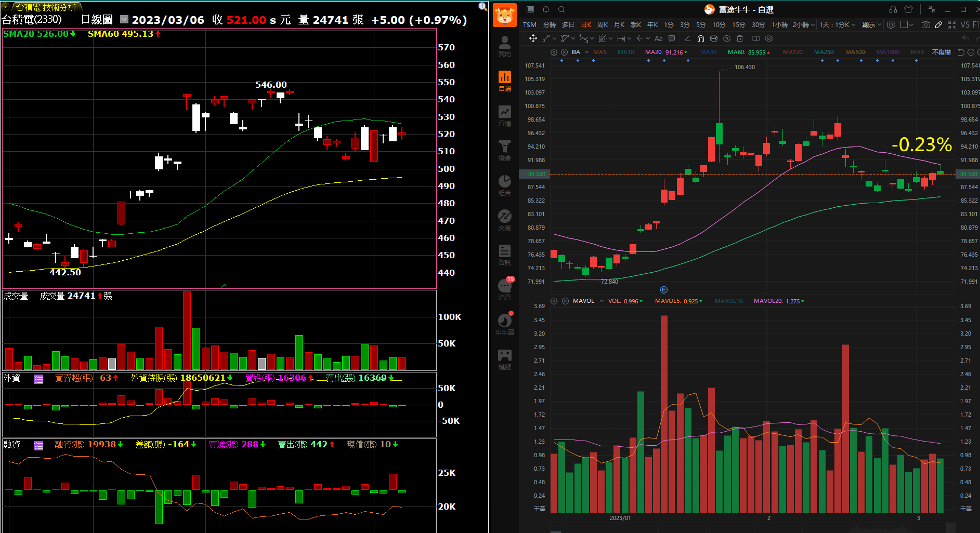Delete drawings with trash icon
980x533 pixels.
coord(740,38)
